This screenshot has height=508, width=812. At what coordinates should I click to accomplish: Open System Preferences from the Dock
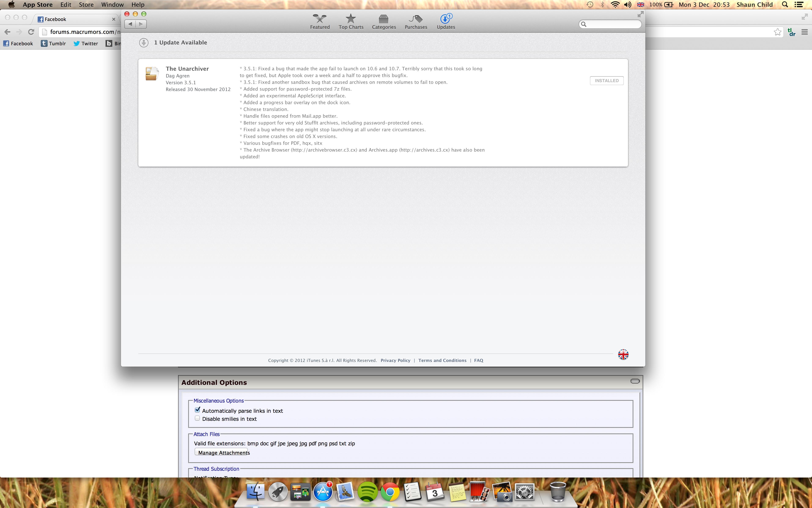pyautogui.click(x=524, y=492)
